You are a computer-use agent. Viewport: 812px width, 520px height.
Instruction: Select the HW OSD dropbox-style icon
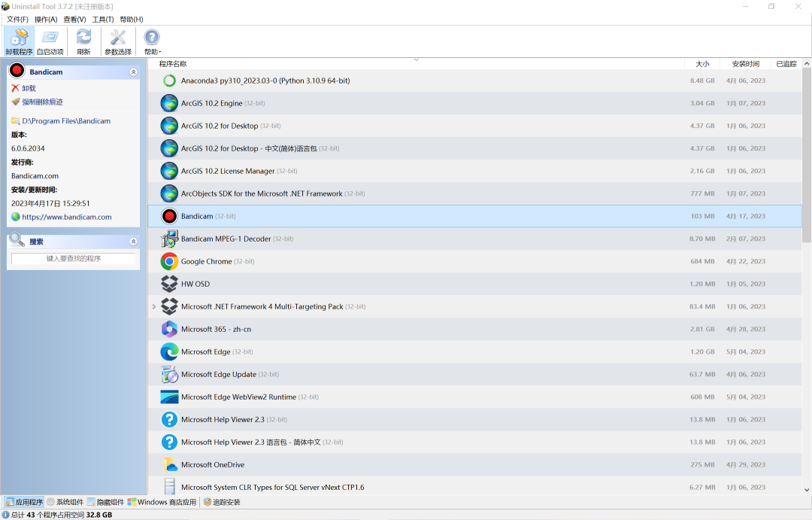[x=169, y=284]
